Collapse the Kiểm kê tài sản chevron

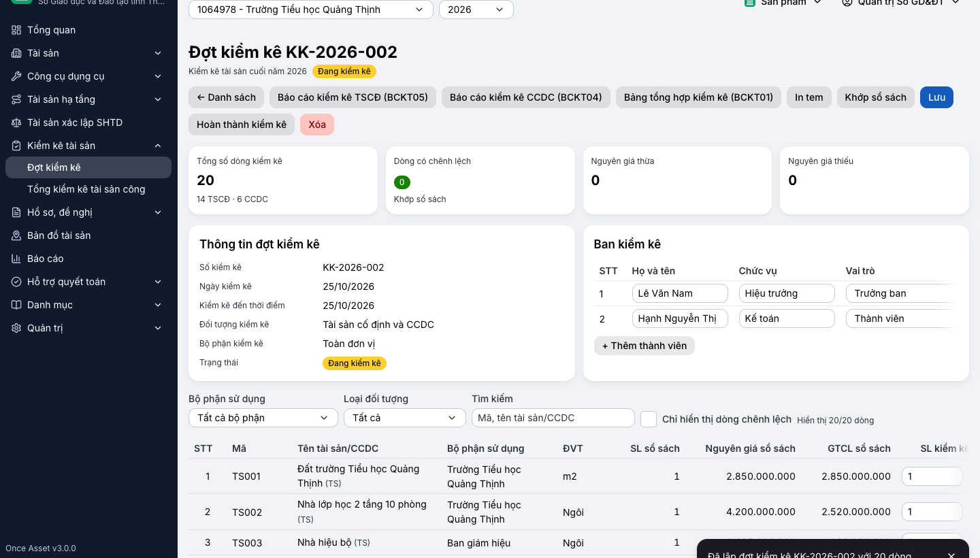point(158,146)
